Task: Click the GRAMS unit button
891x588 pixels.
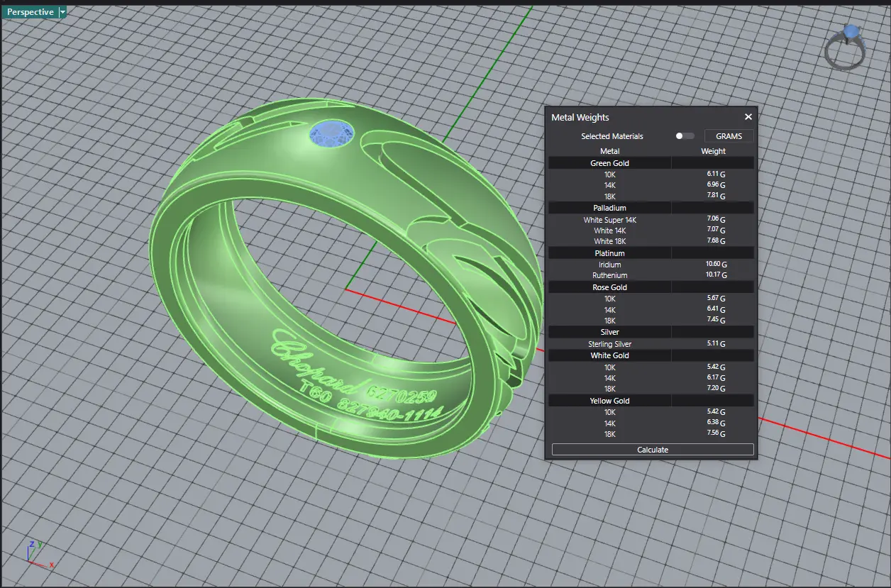Action: [x=729, y=136]
